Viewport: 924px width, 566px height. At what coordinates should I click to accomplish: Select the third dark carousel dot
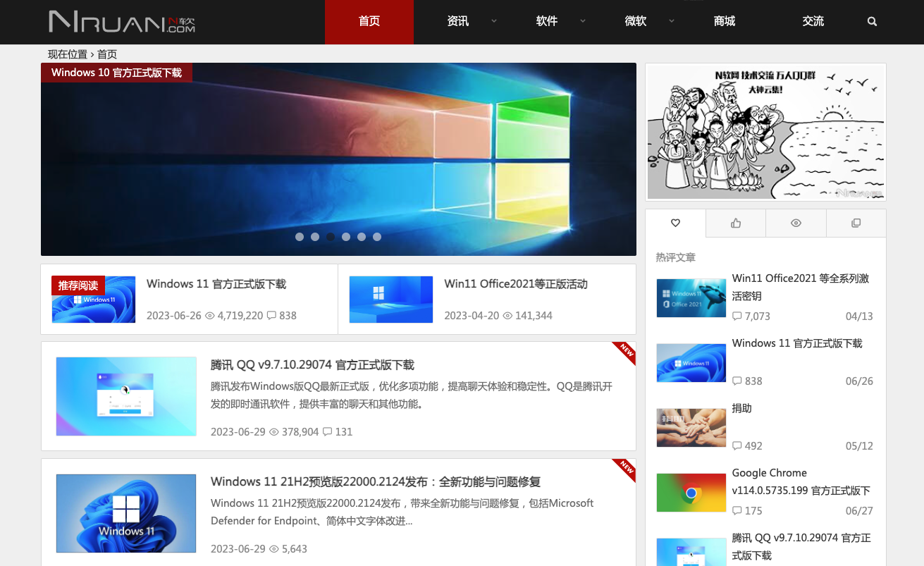331,237
